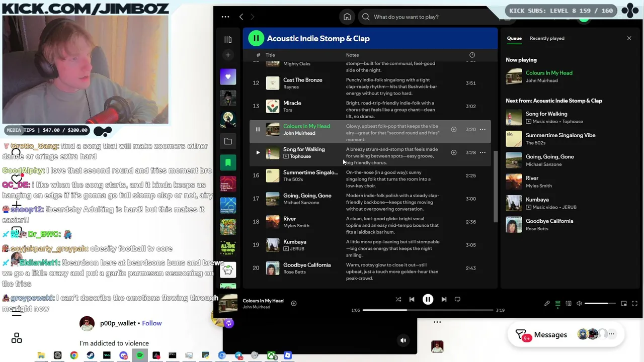Open Steam from the taskbar
The image size is (644, 362).
[x=90, y=355]
